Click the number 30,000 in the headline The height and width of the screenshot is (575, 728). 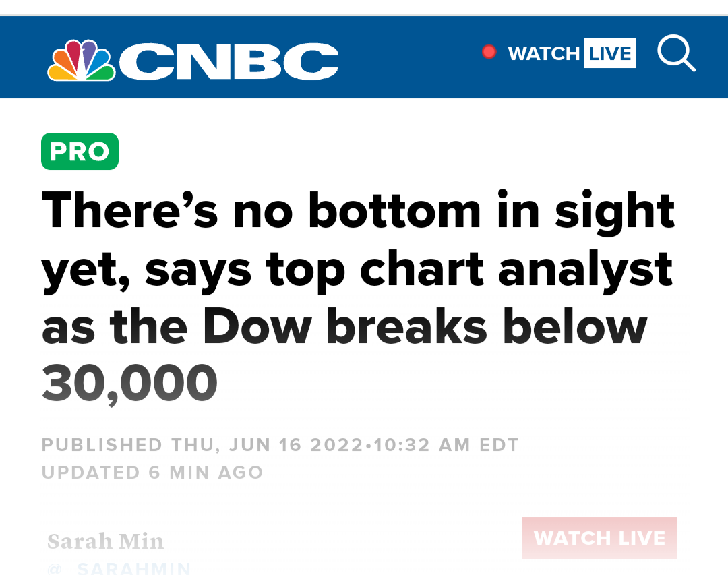pos(129,384)
